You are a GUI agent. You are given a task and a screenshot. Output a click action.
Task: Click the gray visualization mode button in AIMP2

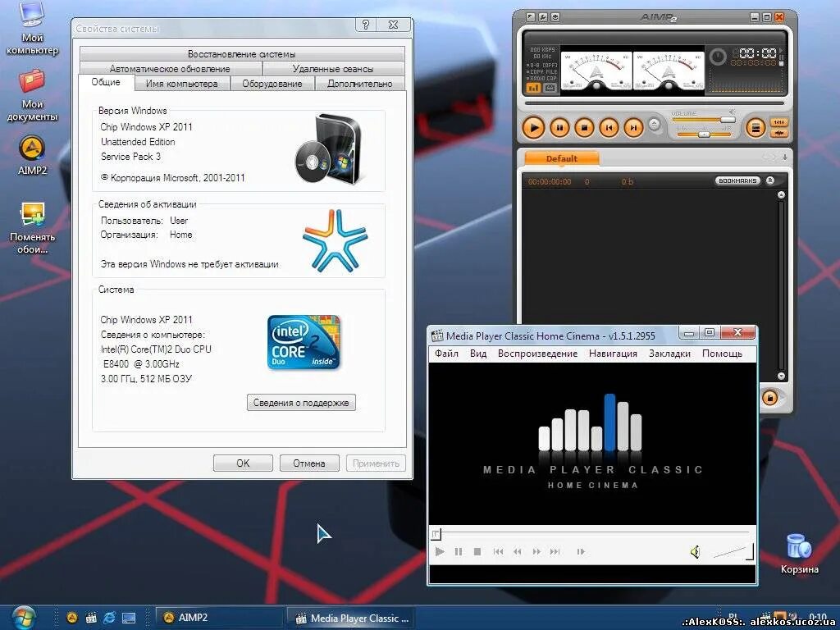[x=550, y=89]
